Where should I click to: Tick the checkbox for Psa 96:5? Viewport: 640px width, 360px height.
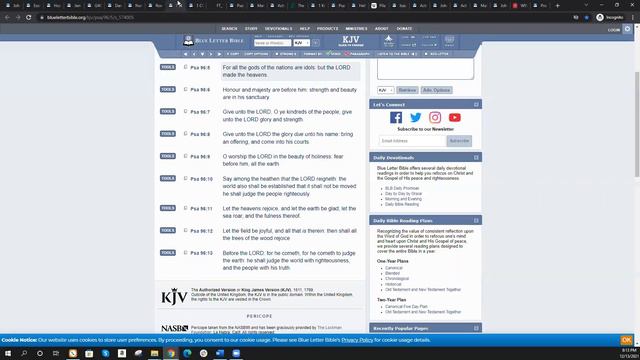click(186, 67)
